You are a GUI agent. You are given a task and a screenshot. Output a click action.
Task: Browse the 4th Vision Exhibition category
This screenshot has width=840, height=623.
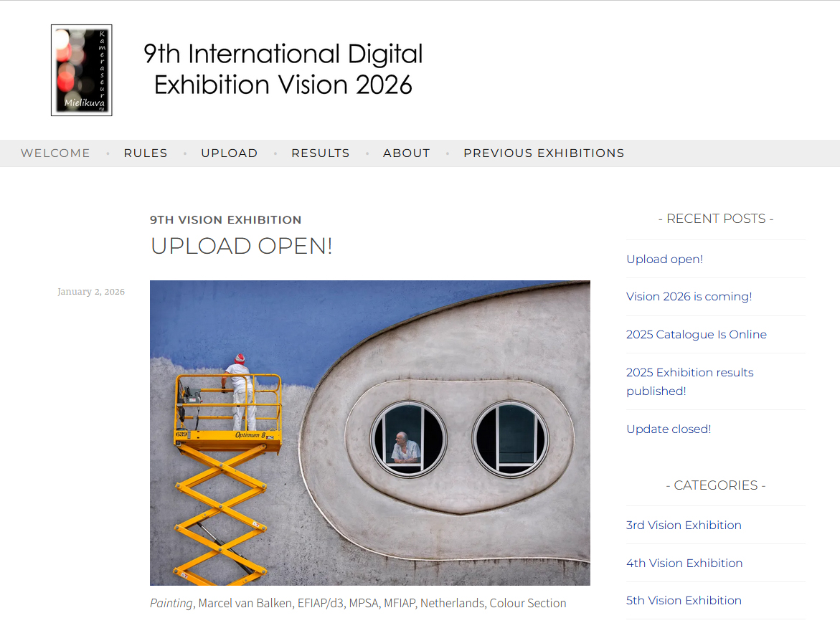(x=684, y=563)
